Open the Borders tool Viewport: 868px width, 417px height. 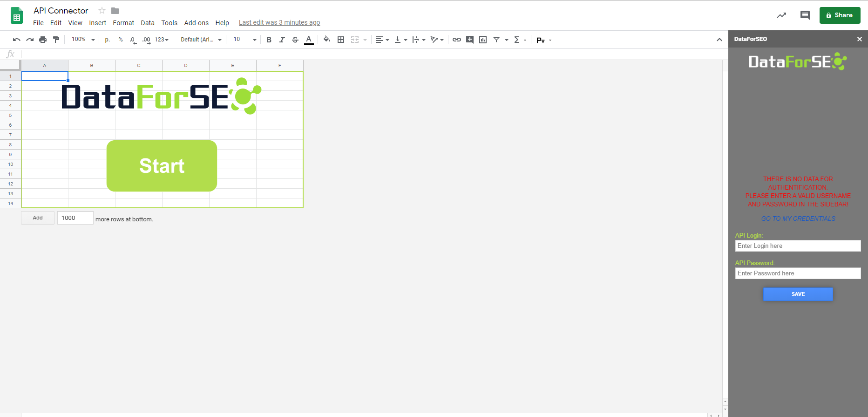tap(341, 40)
